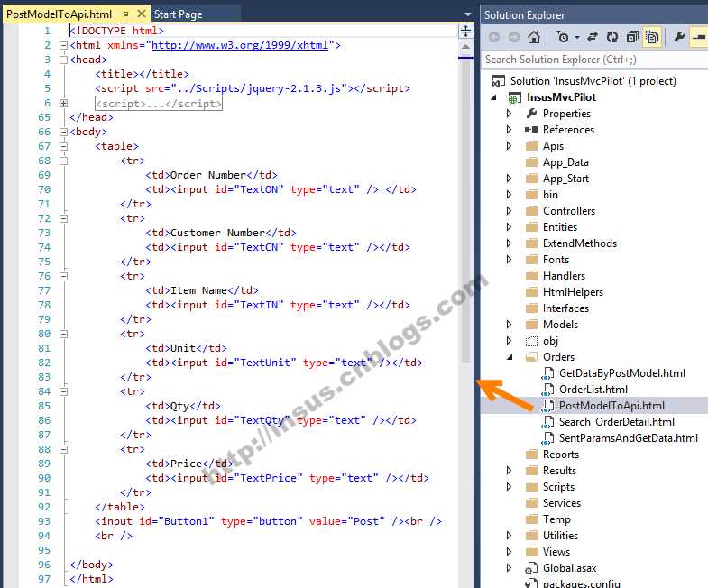The height and width of the screenshot is (588, 708).
Task: Toggle the Show All Files icon
Action: pyautogui.click(x=652, y=37)
